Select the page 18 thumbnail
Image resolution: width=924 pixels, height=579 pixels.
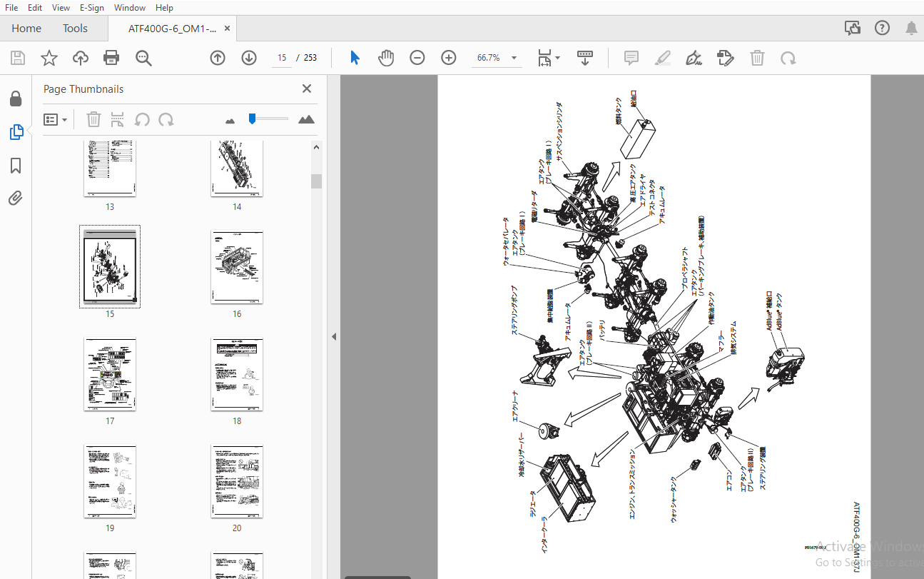[237, 374]
